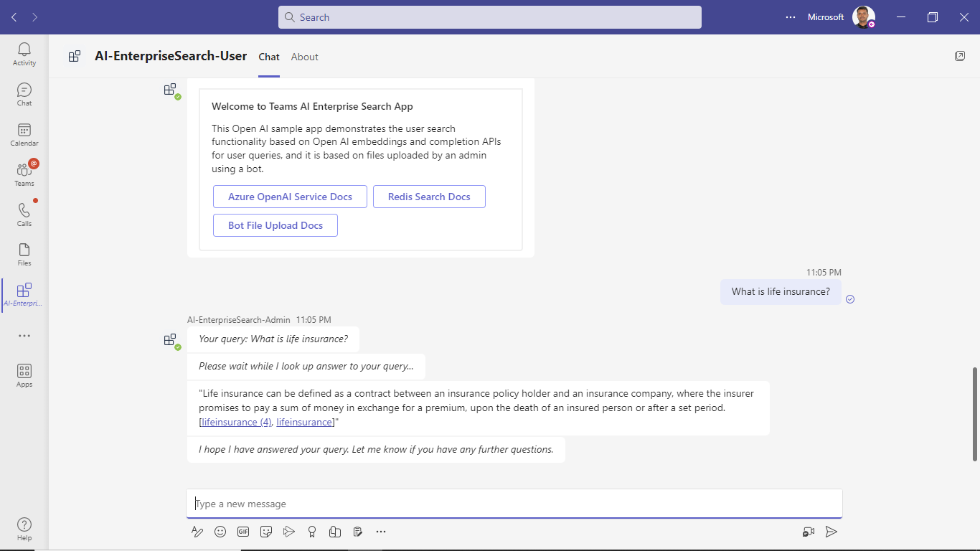The height and width of the screenshot is (551, 980).
Task: Open the sticker picker
Action: [x=266, y=532]
